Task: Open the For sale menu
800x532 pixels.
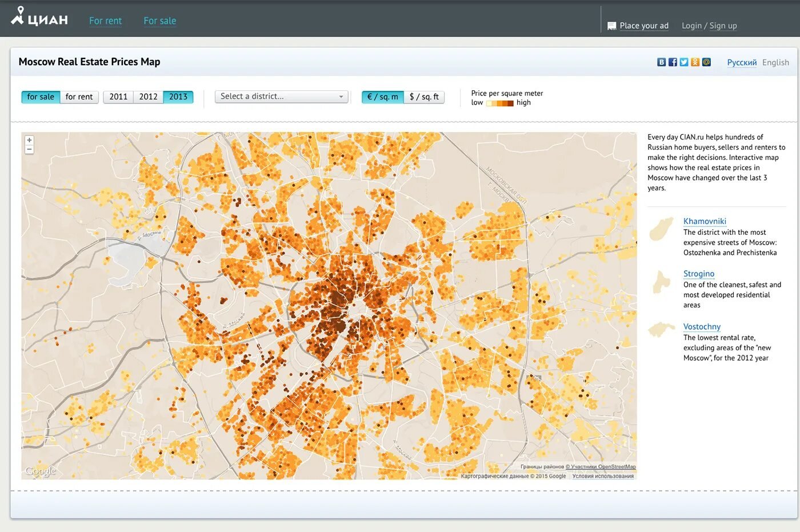Action: point(160,21)
